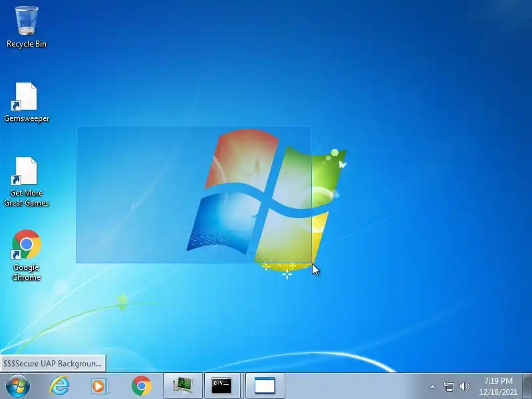Open the clock showing 7:19 PM

tap(497, 386)
